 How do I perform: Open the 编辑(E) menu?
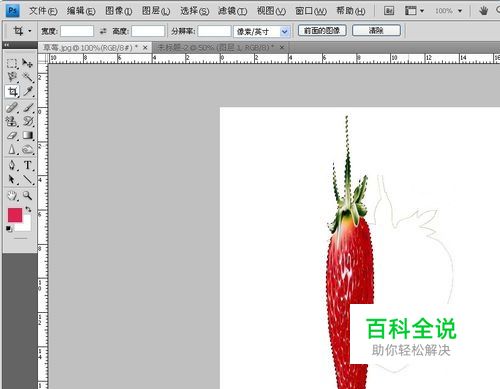(x=81, y=11)
